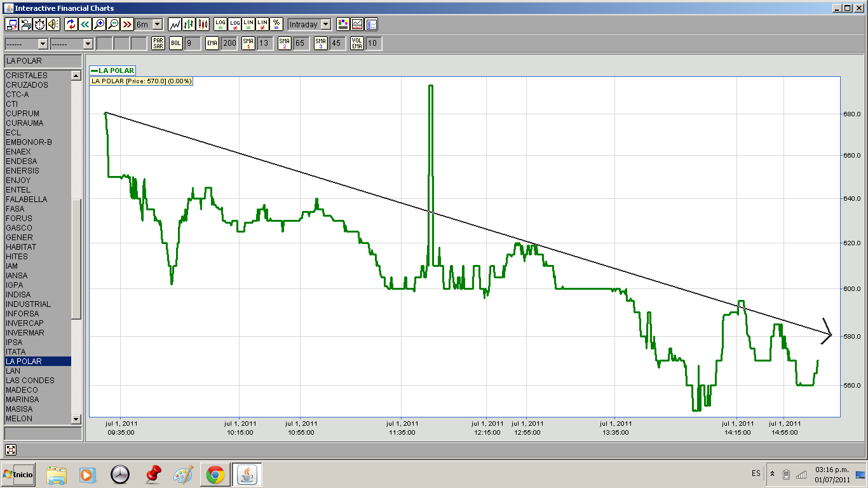Click the LIN scale icon with equals sign

(x=248, y=24)
